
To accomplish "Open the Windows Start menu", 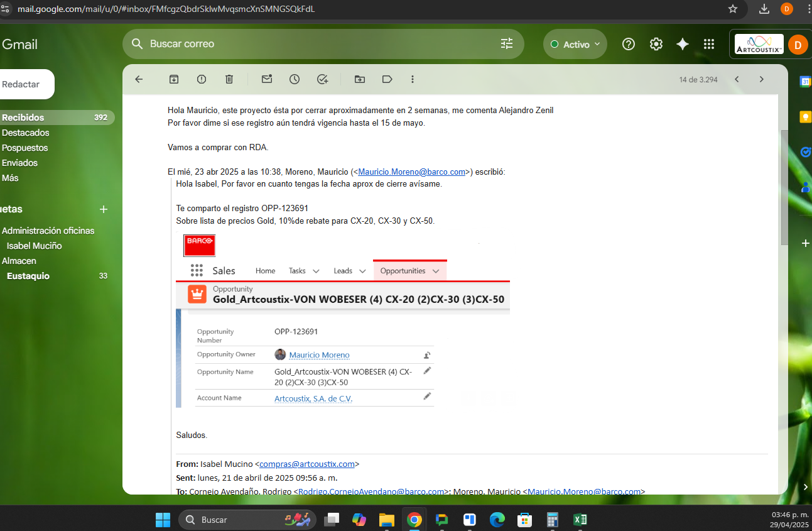I will tap(163, 520).
